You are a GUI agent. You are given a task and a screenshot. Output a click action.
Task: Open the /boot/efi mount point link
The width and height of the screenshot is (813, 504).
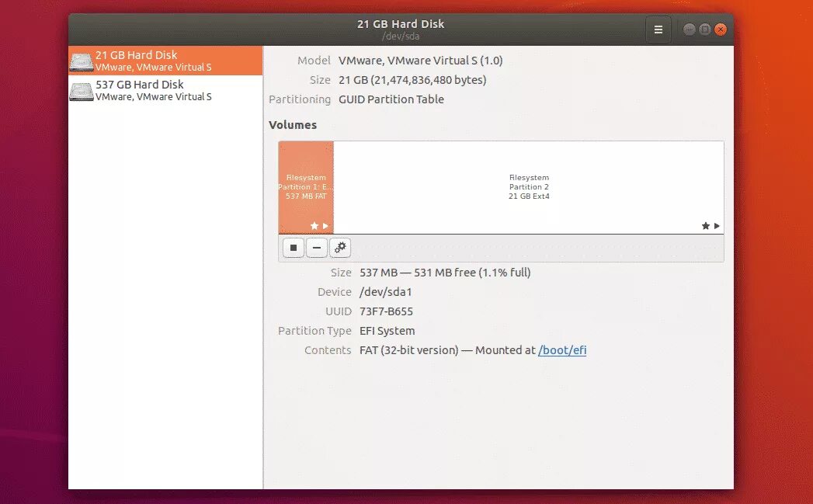(562, 350)
